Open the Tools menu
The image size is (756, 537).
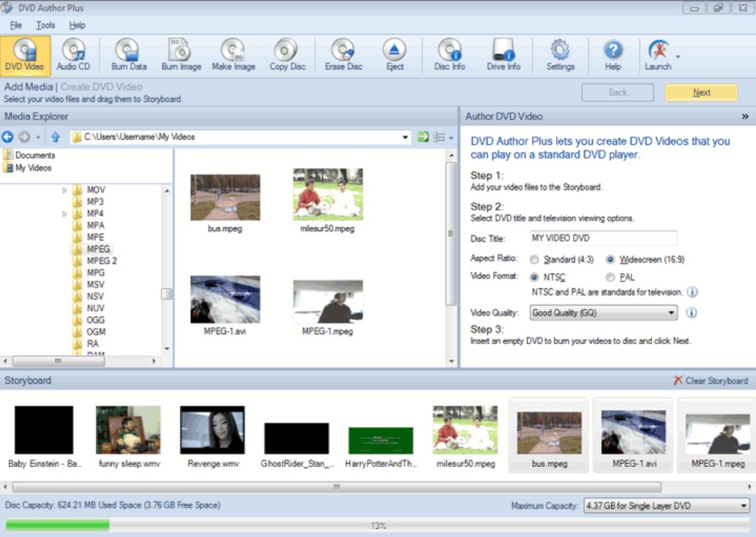[x=45, y=25]
